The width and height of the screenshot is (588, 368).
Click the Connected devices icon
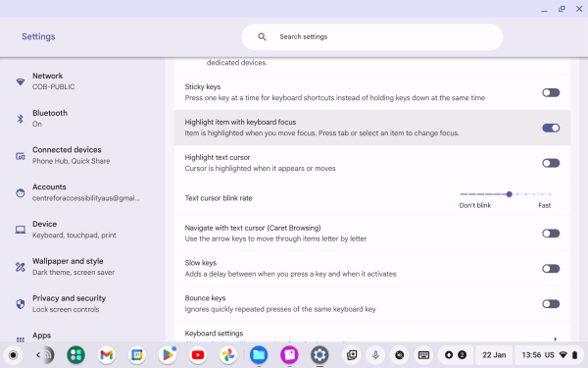coord(21,156)
